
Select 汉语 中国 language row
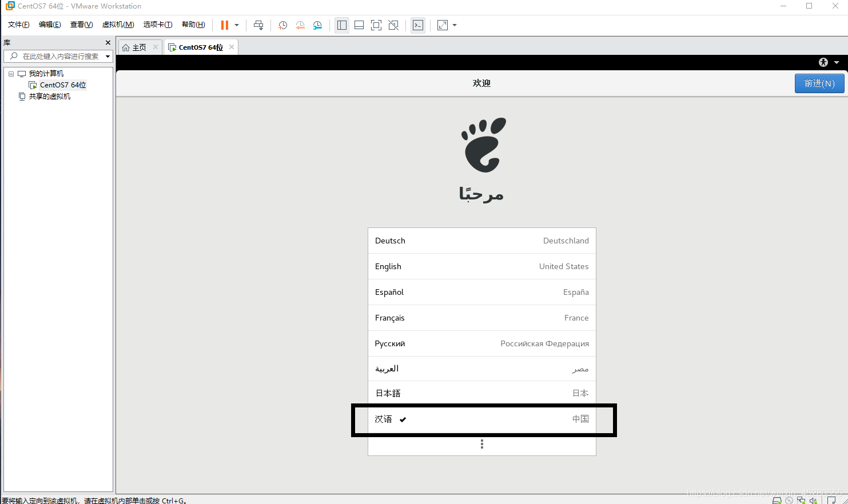pos(482,419)
